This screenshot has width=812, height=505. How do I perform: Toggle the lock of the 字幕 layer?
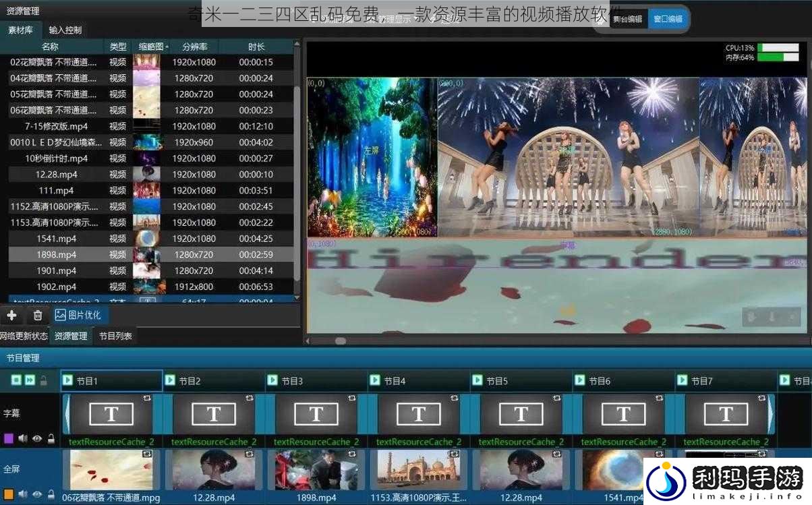(x=51, y=438)
